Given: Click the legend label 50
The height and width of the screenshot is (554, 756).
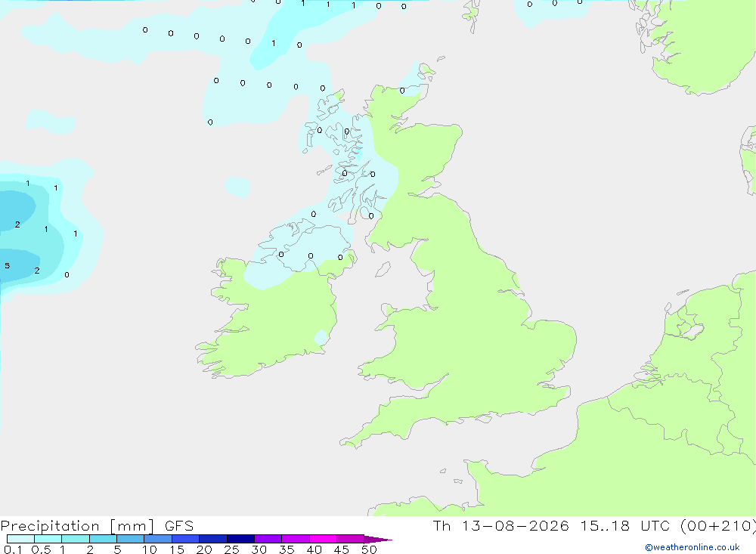Looking at the screenshot, I should coord(370,549).
